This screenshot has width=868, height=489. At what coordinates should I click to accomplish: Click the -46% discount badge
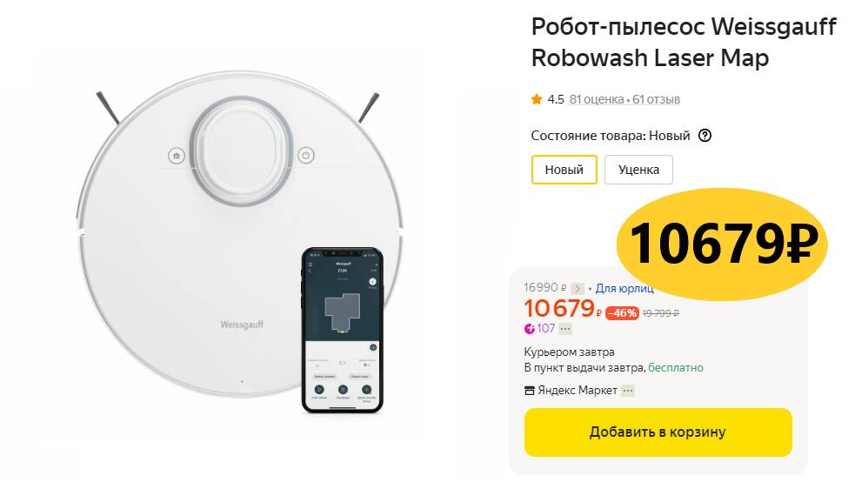tap(622, 313)
